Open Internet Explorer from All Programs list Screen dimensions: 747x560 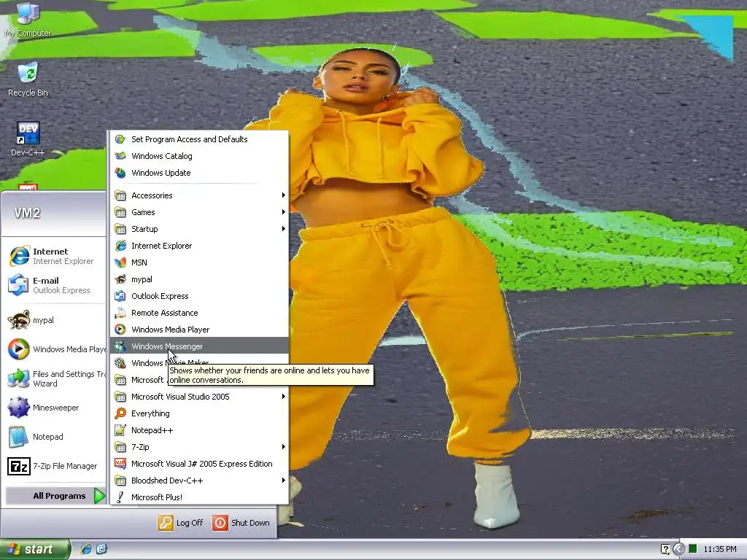(x=199, y=246)
